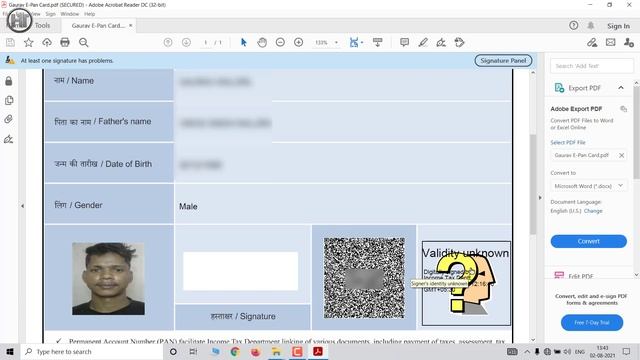This screenshot has width=640, height=360.
Task: Collapse the right tools pane arrow
Action: [540, 198]
